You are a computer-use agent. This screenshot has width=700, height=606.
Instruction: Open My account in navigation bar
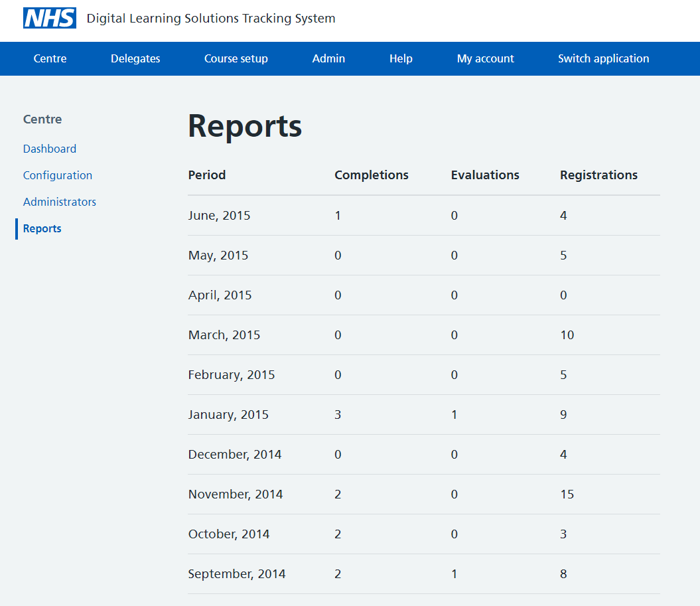tap(485, 58)
